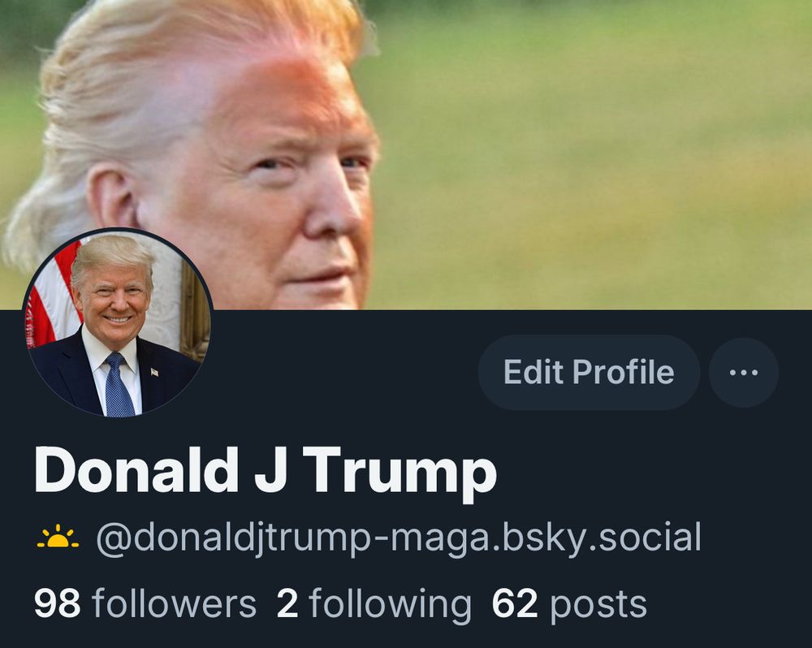
Task: Click the word following
Action: click(x=391, y=606)
